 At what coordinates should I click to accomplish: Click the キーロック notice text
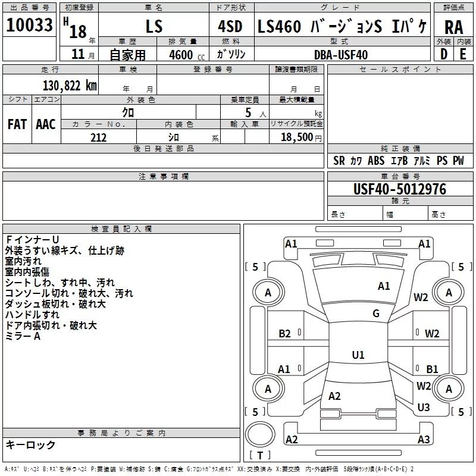click(30, 445)
